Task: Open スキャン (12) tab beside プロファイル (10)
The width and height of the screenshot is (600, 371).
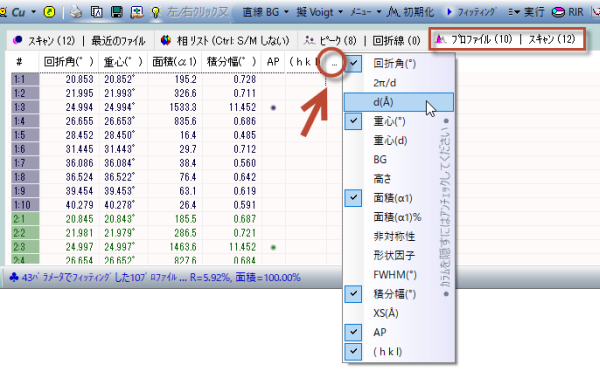Action: click(552, 39)
